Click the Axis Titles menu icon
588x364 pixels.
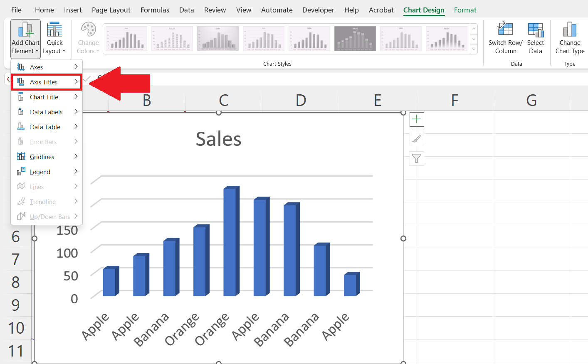(x=21, y=82)
